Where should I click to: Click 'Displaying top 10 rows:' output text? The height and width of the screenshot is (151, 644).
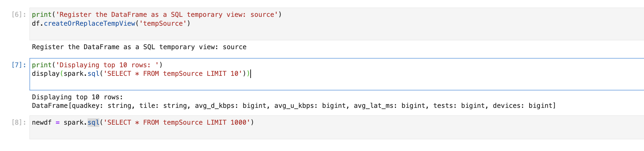click(77, 97)
